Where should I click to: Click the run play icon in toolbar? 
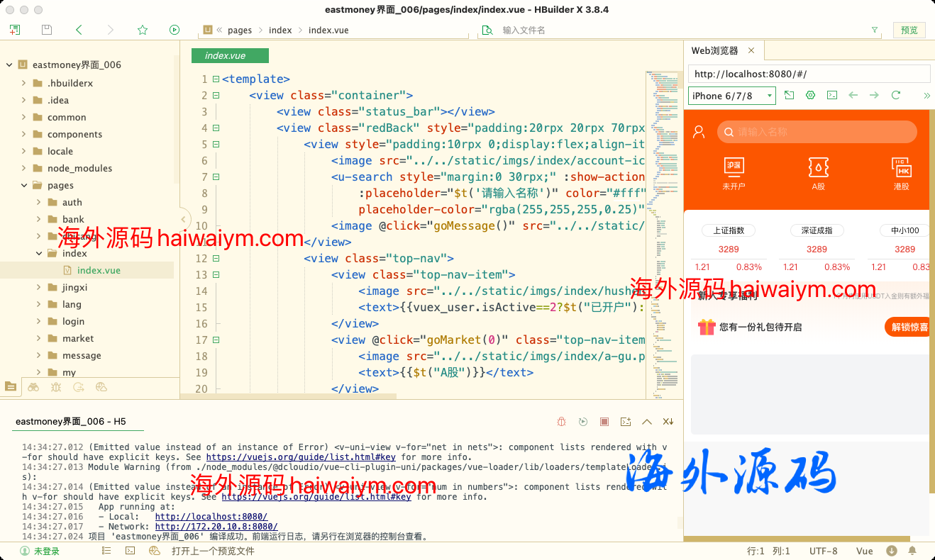[175, 30]
